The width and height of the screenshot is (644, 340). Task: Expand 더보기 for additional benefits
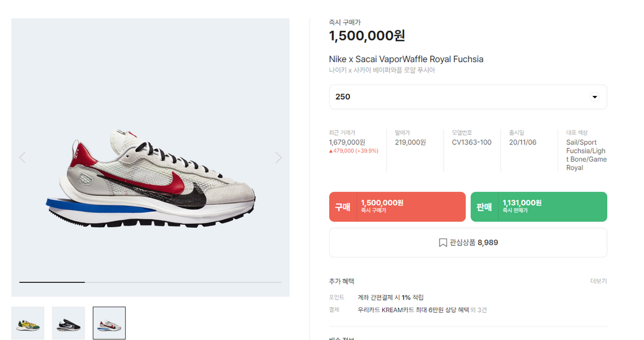pos(598,281)
